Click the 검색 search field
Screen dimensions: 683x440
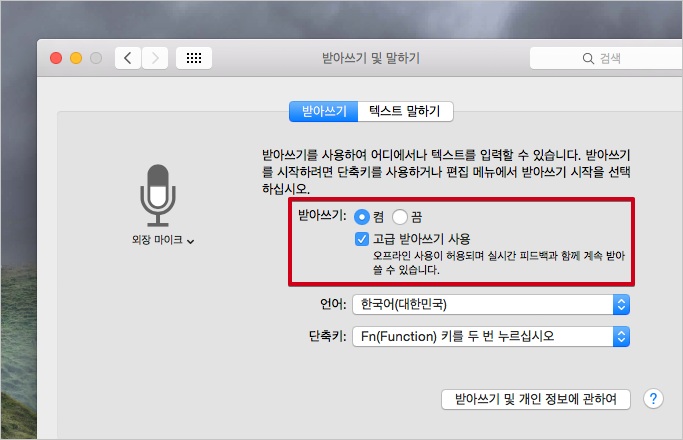[606, 58]
